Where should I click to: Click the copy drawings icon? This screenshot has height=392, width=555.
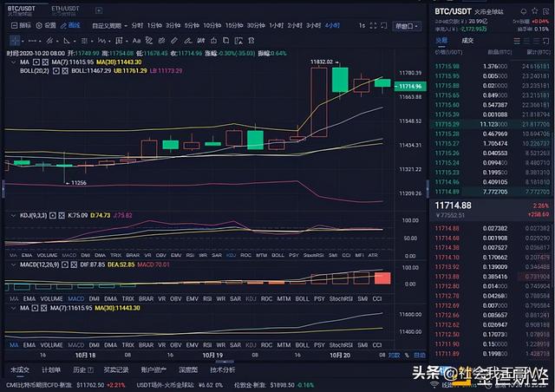click(x=225, y=41)
